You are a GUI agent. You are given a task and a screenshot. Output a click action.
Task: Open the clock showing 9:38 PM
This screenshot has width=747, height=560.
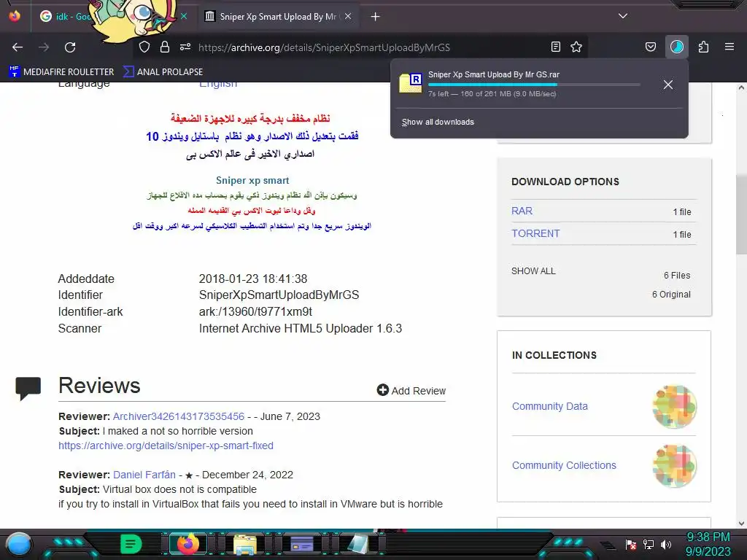point(708,544)
